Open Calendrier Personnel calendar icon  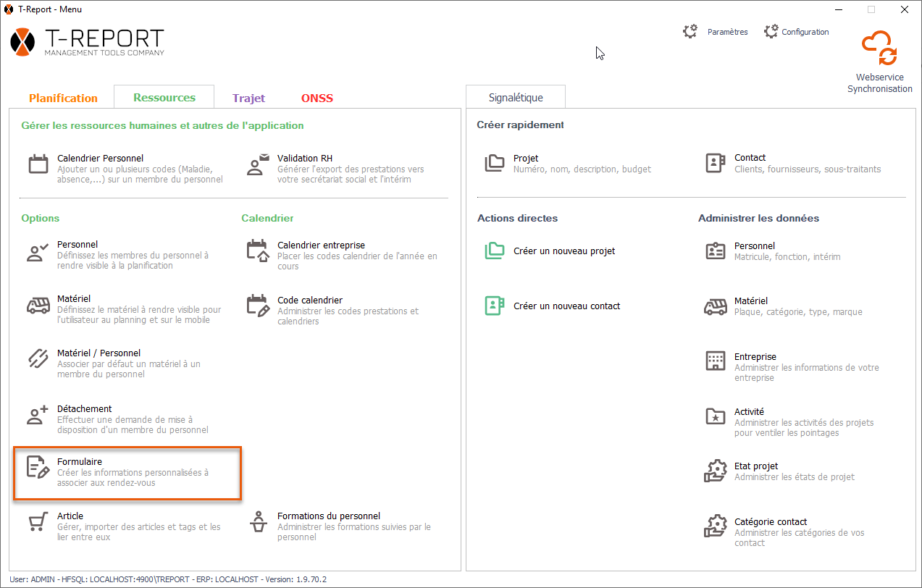[x=38, y=164]
